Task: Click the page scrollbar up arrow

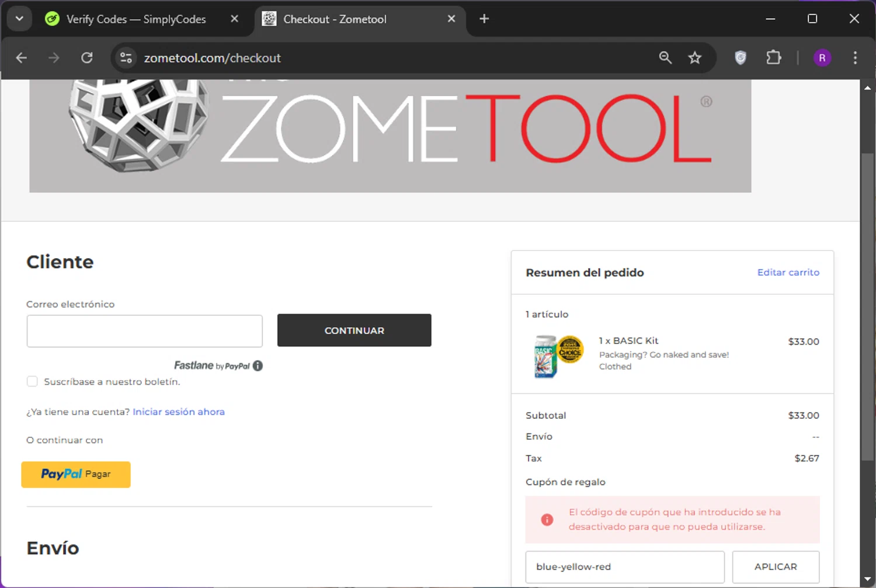Action: (867, 88)
